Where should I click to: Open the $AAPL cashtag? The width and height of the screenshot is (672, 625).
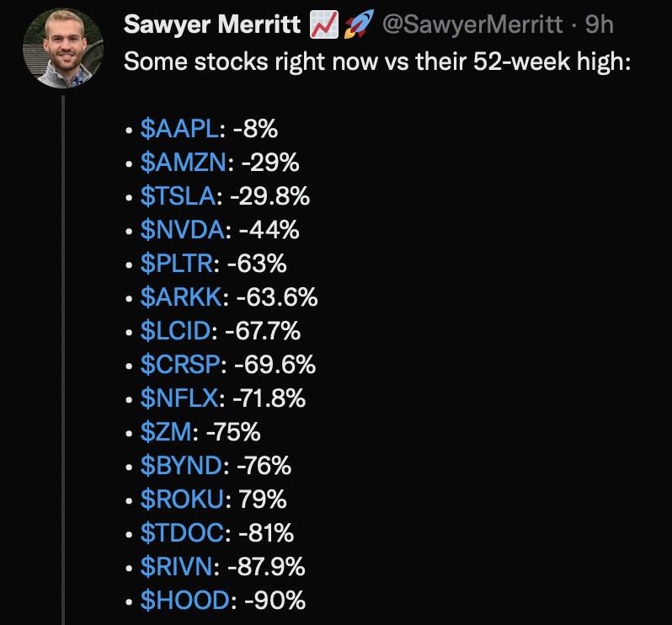[x=179, y=128]
